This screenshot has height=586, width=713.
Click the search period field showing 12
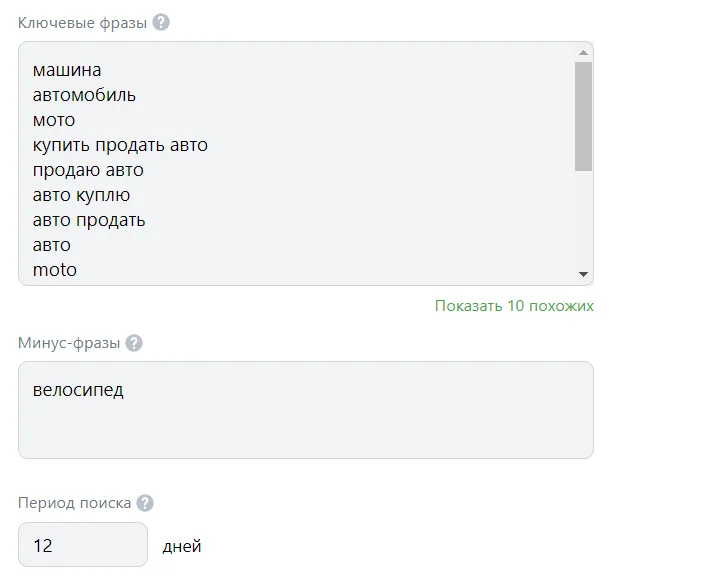click(x=82, y=546)
